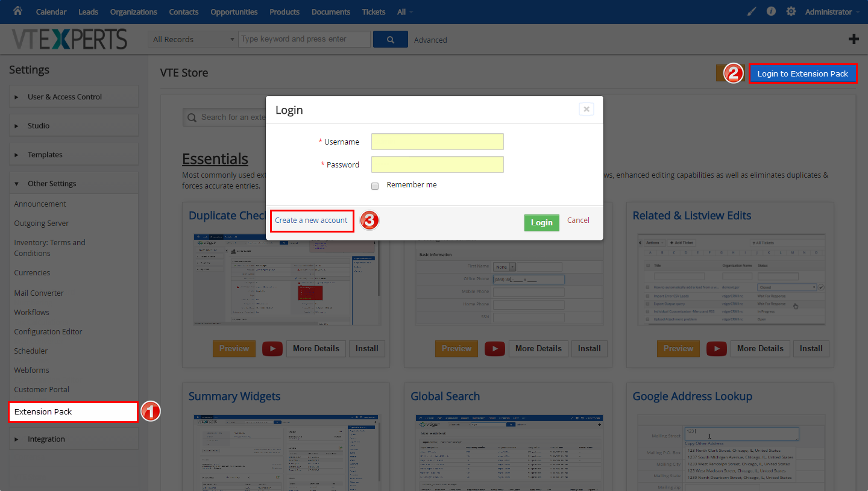Image resolution: width=868 pixels, height=491 pixels.
Task: Open the Documents menu
Action: click(331, 11)
